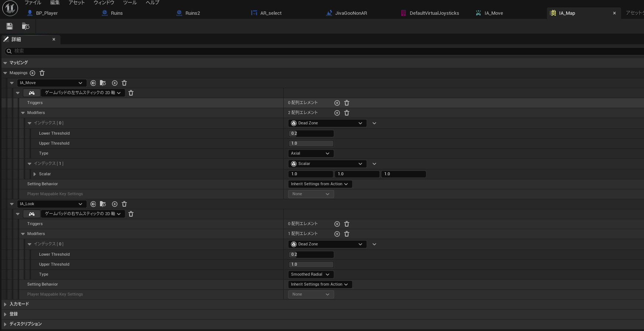Open the Smoothed Radial type dropdown
The height and width of the screenshot is (331, 644).
311,275
